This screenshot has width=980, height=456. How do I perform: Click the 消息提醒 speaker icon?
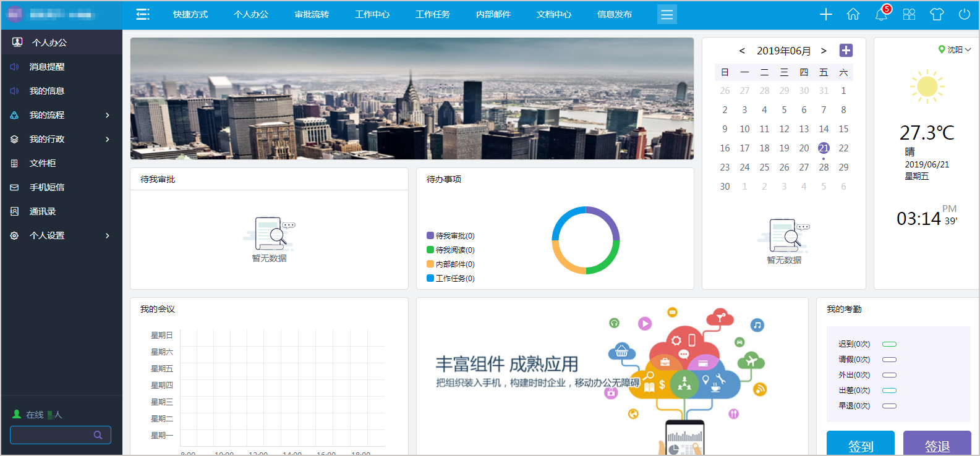point(14,67)
